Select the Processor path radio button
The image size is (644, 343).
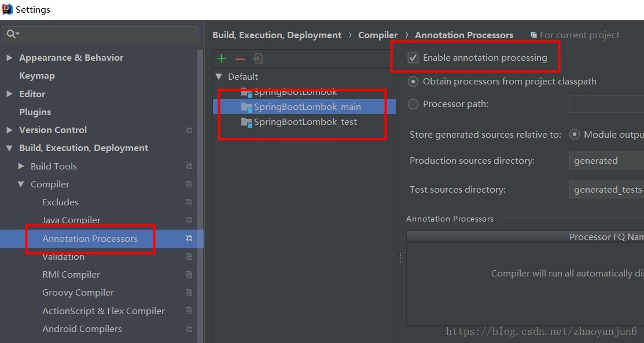click(x=413, y=104)
